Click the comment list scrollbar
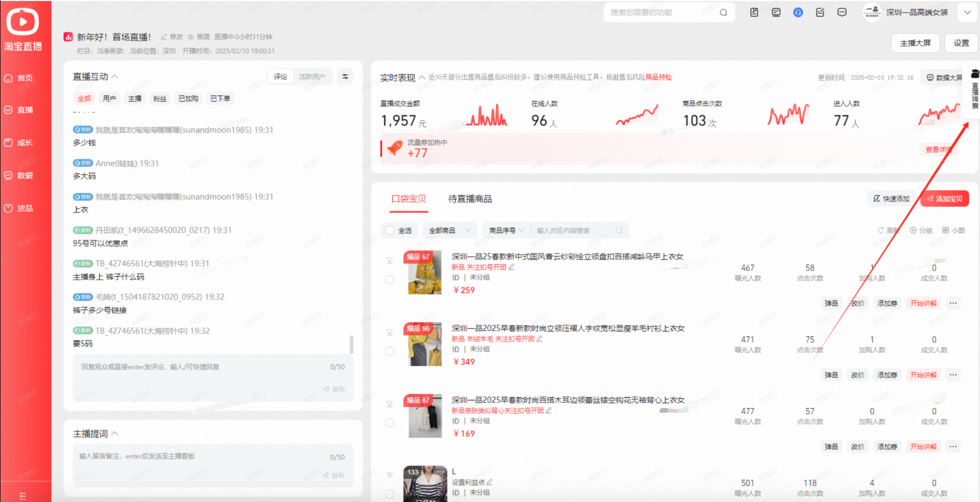 coord(351,344)
